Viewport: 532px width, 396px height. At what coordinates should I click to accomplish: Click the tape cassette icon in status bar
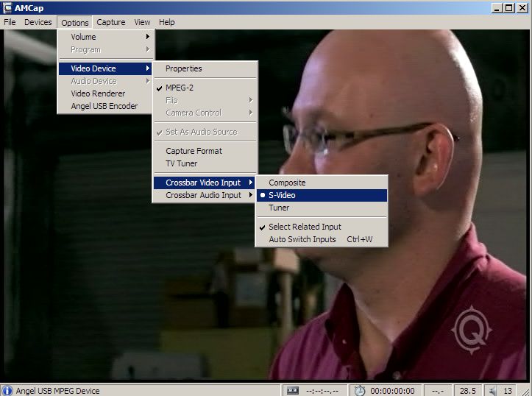tap(292, 391)
